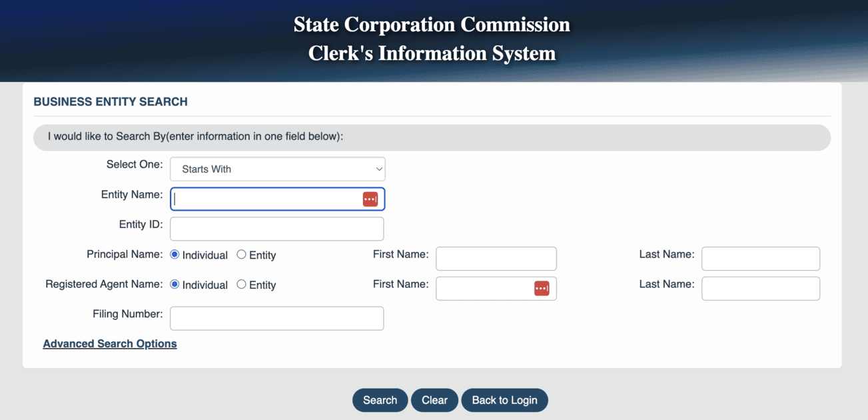
Task: Select Entity for Principal Name
Action: 241,255
